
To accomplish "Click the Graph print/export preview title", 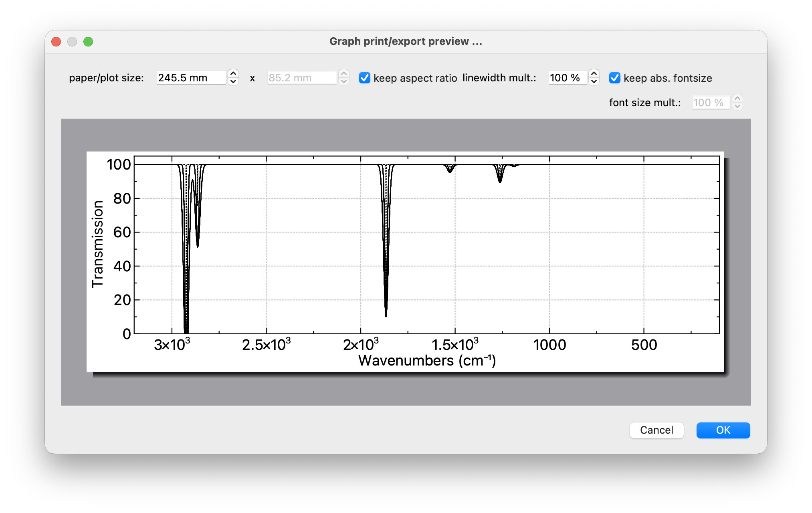I will click(406, 41).
